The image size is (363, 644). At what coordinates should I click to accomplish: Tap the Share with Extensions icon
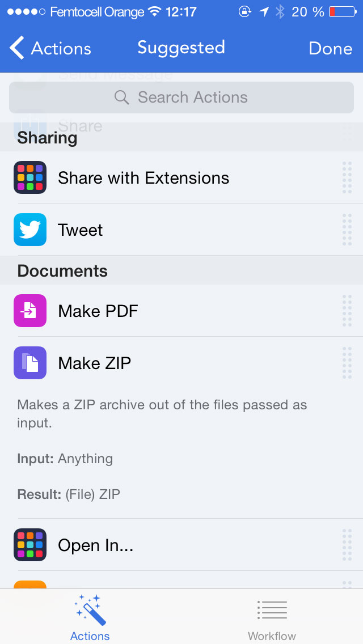click(x=30, y=177)
